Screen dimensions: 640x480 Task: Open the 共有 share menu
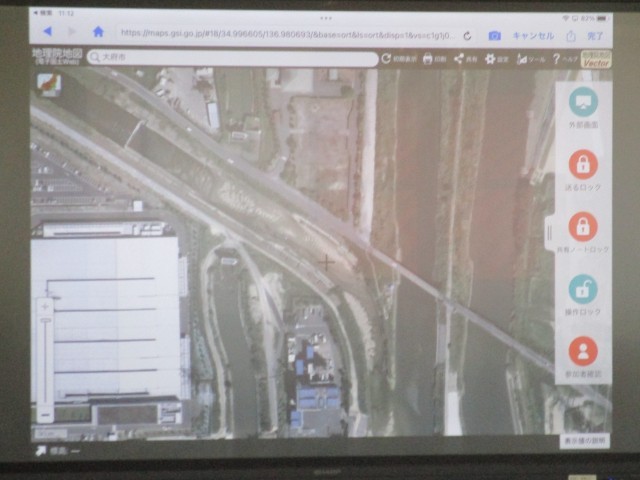(x=465, y=59)
